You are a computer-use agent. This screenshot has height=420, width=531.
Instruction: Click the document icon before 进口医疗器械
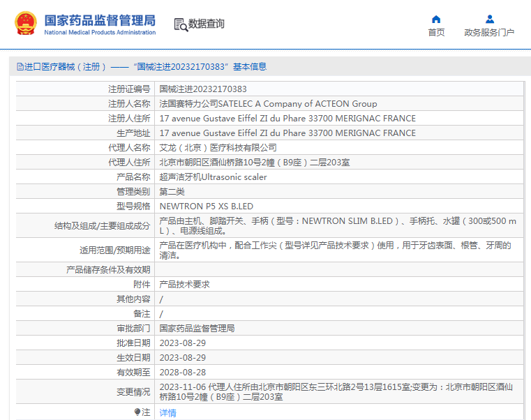[x=20, y=67]
